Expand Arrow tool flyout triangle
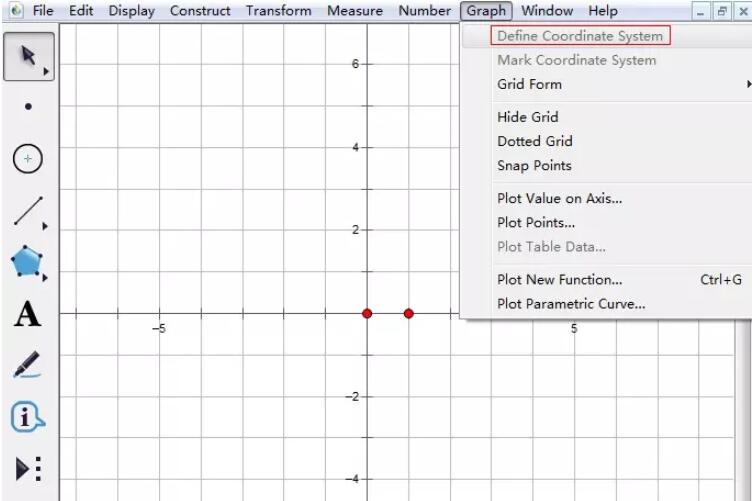 click(x=46, y=71)
